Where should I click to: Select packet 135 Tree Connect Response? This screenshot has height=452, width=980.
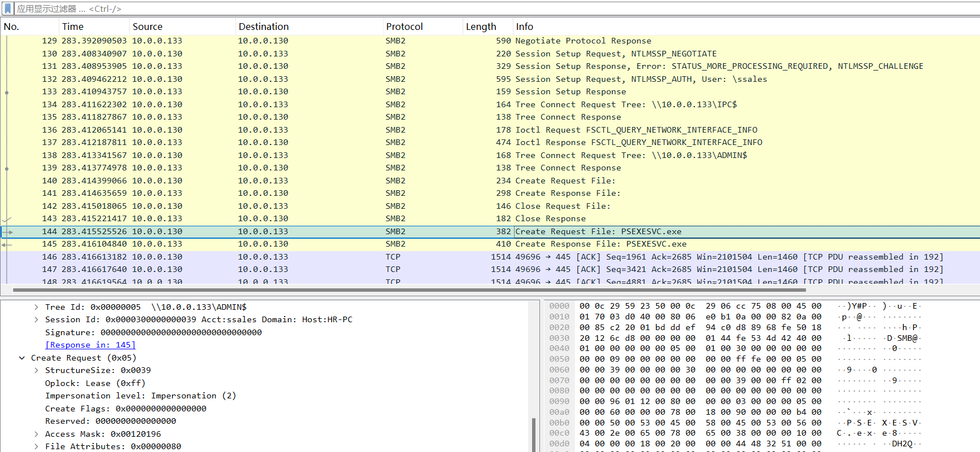490,117
